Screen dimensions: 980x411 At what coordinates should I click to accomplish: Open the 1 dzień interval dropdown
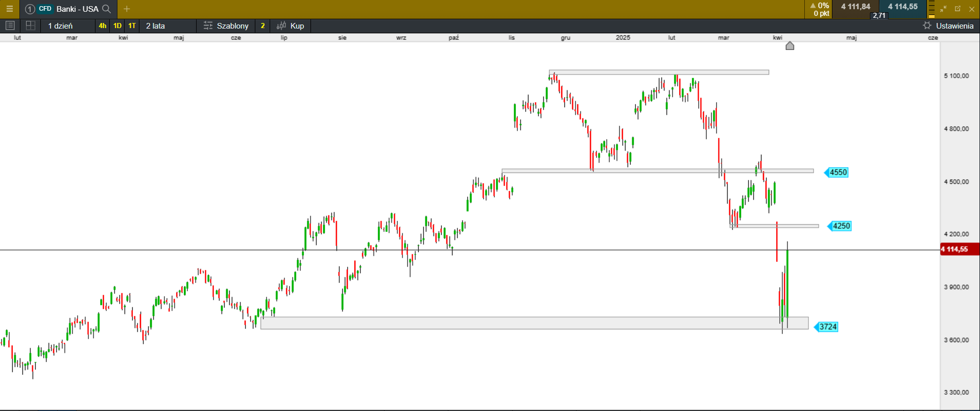pos(67,26)
